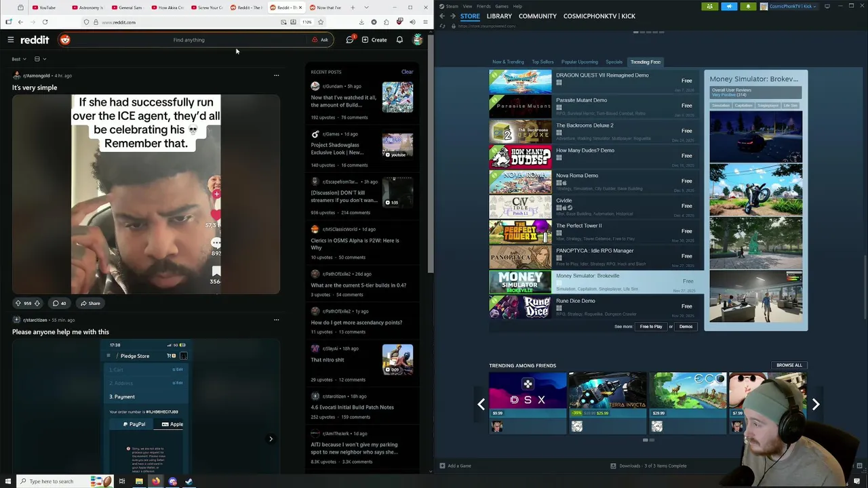Switch to Steam LIBRARY section
The image size is (868, 488).
coord(499,16)
